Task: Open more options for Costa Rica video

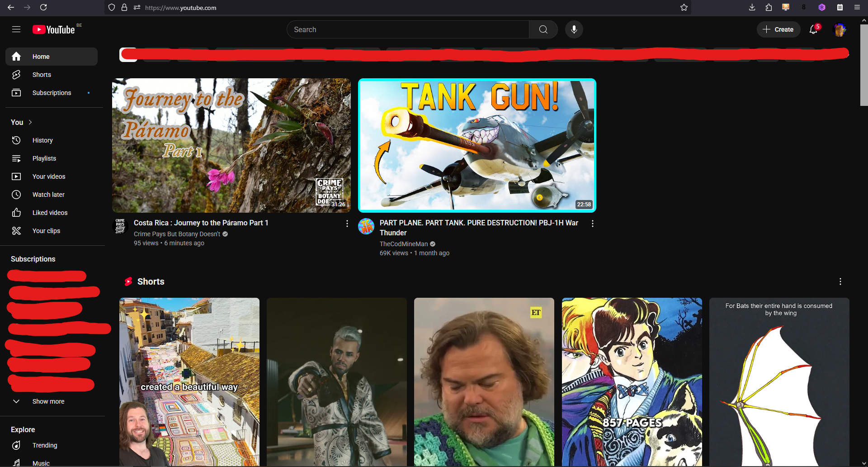Action: [347, 224]
